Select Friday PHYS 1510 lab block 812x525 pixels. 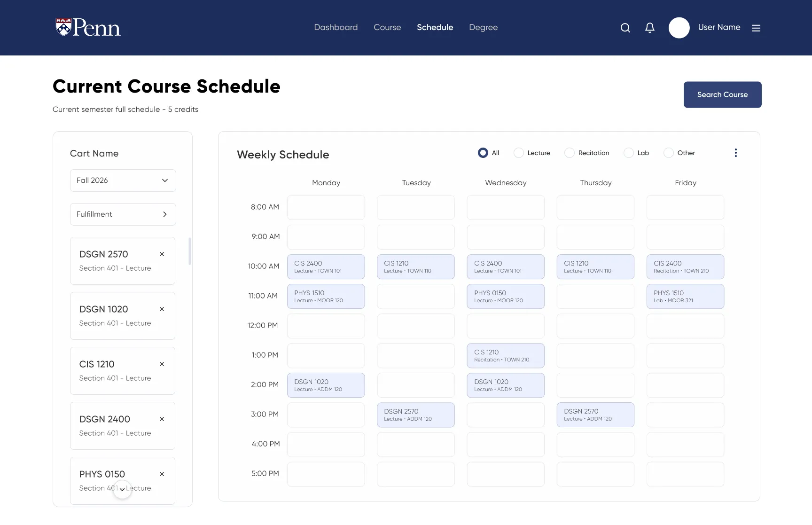(x=686, y=296)
